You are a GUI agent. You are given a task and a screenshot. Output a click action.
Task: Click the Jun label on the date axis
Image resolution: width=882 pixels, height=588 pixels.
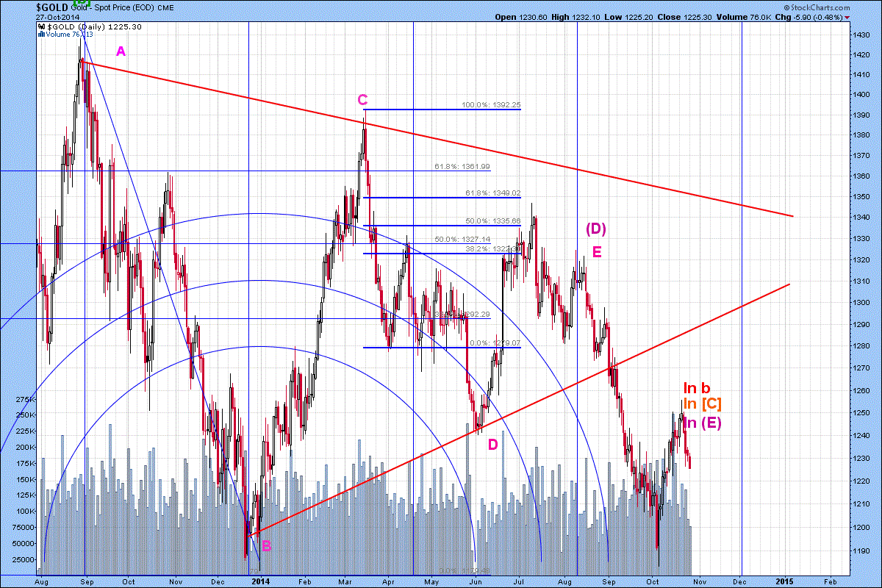coord(476,581)
